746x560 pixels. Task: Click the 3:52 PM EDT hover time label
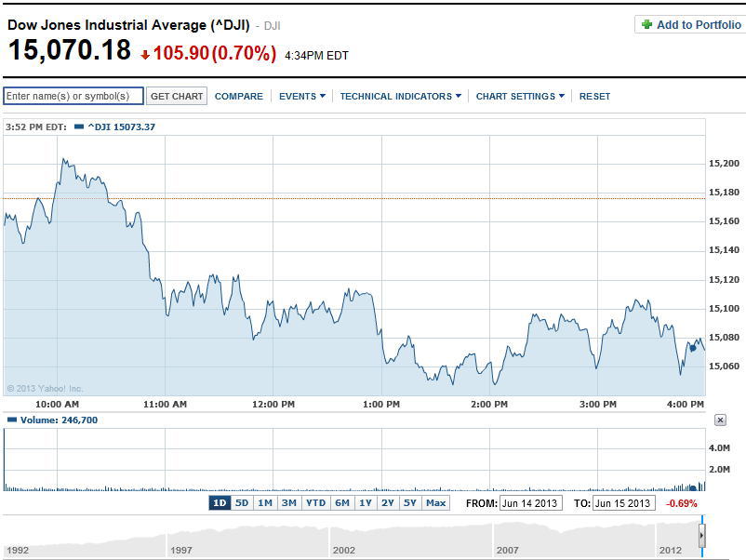pyautogui.click(x=36, y=127)
